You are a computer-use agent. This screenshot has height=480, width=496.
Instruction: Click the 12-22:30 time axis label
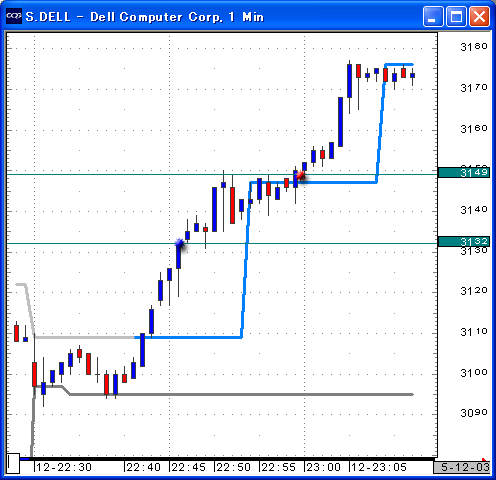click(x=64, y=467)
